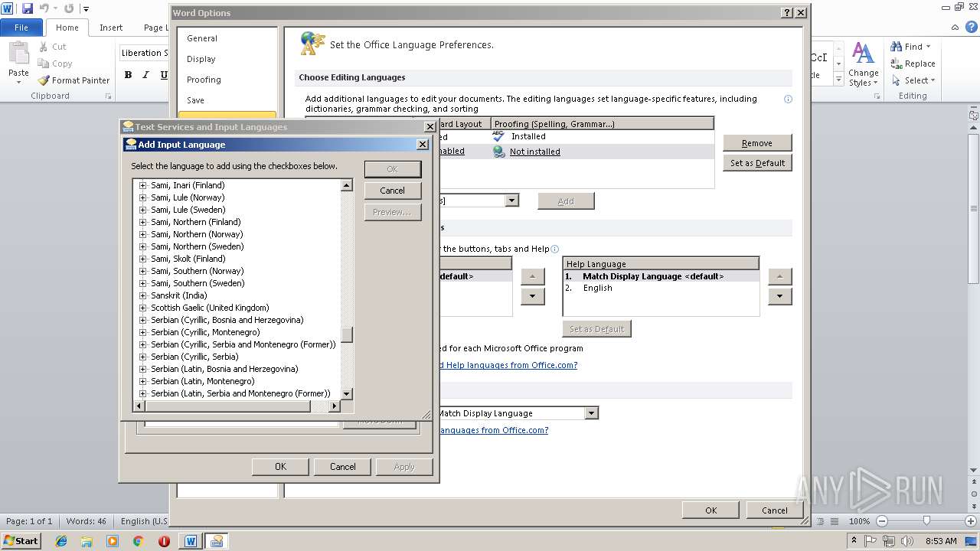Expand Serbian (Cyrillic, Serbia) node
The height and width of the screenshot is (551, 980).
pos(142,357)
